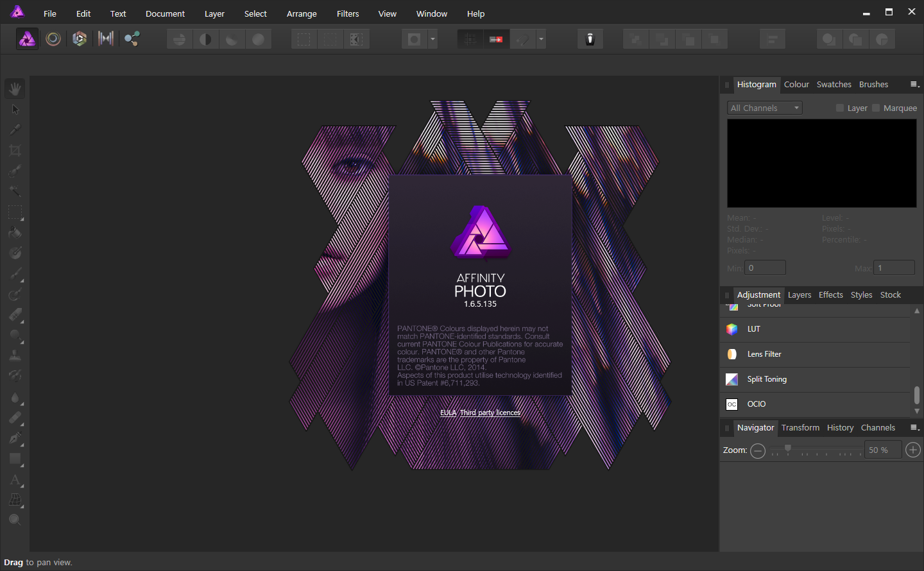924x571 pixels.
Task: Click the Auto Contrast half-circle icon
Action: coord(206,39)
